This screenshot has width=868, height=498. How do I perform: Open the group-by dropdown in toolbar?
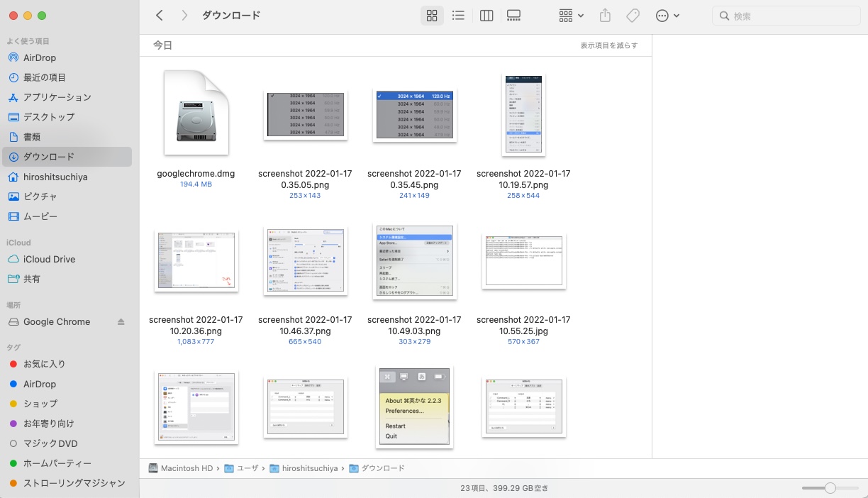[x=571, y=16]
